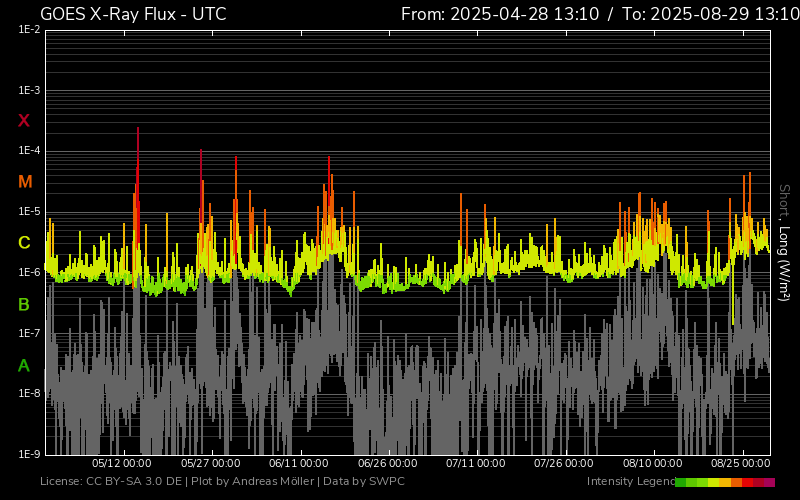Select the 08/25 00:00 time axis label

[740, 463]
